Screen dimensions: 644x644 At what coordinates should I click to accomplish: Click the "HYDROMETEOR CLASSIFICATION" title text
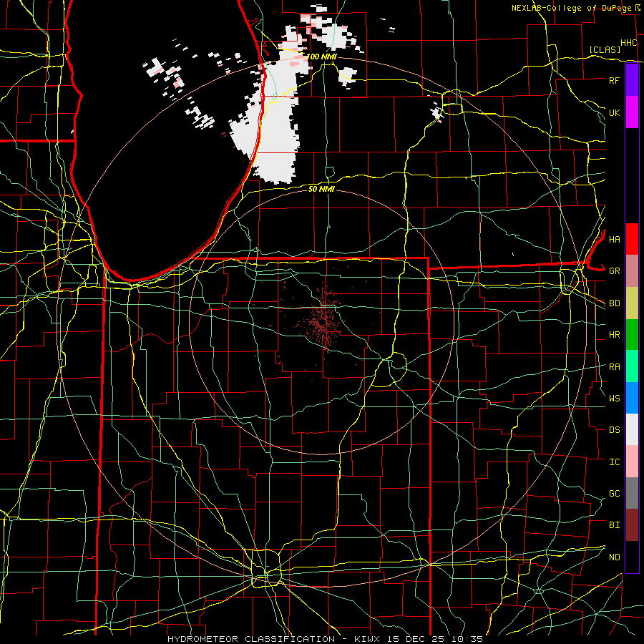251,639
